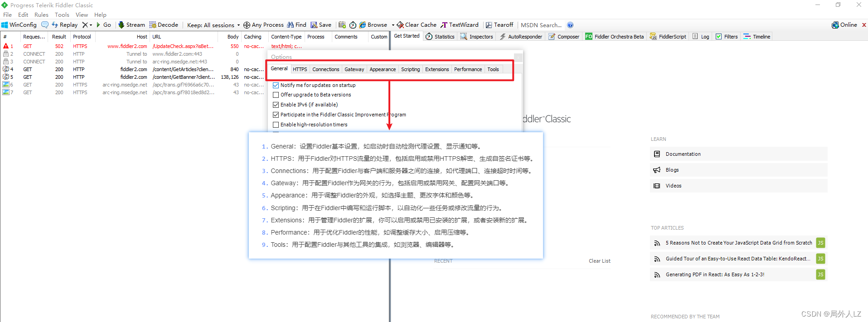Click the Remove sessions X icon
Screen dimensions: 868x322
point(85,25)
